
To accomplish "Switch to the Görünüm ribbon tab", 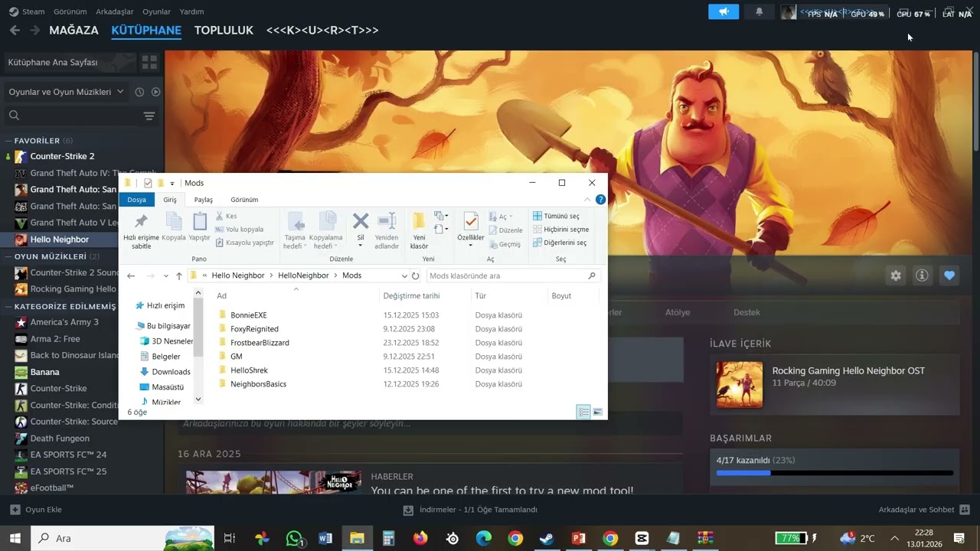I will pos(244,200).
